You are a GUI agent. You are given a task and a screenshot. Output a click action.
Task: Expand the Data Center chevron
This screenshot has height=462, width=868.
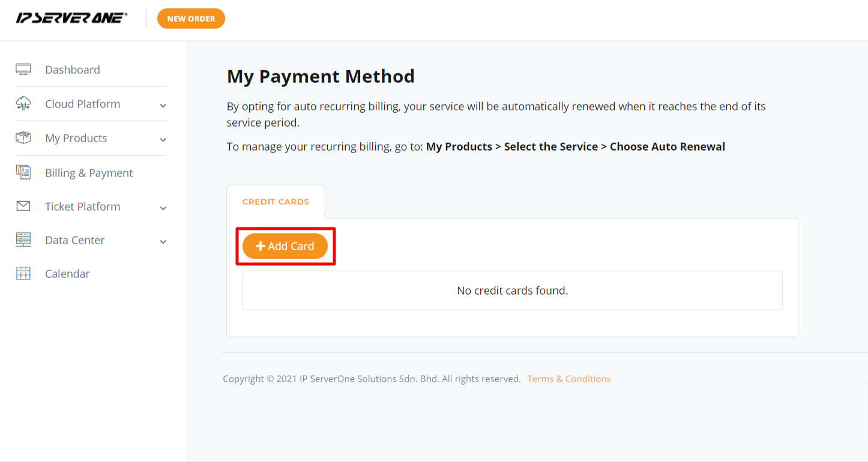pyautogui.click(x=163, y=242)
